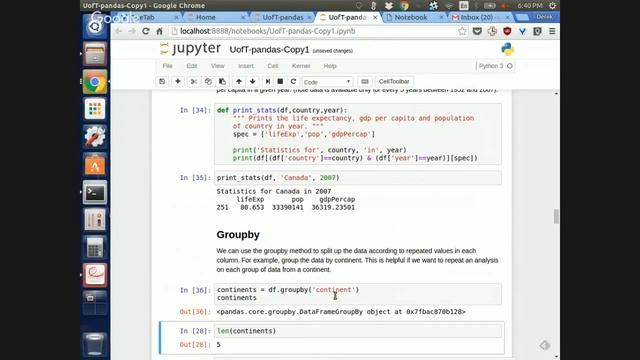Move selected cell down arrow
640x360 pixels.
point(253,81)
